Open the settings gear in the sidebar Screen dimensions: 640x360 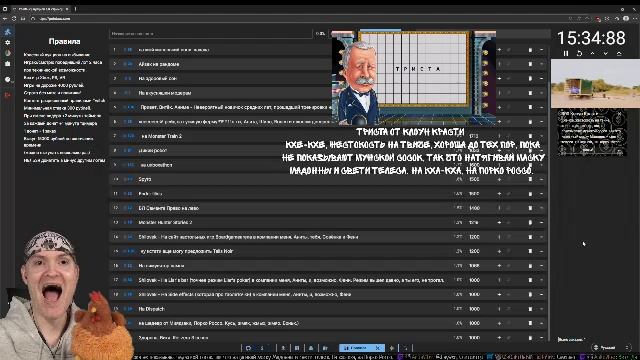[x=8, y=42]
